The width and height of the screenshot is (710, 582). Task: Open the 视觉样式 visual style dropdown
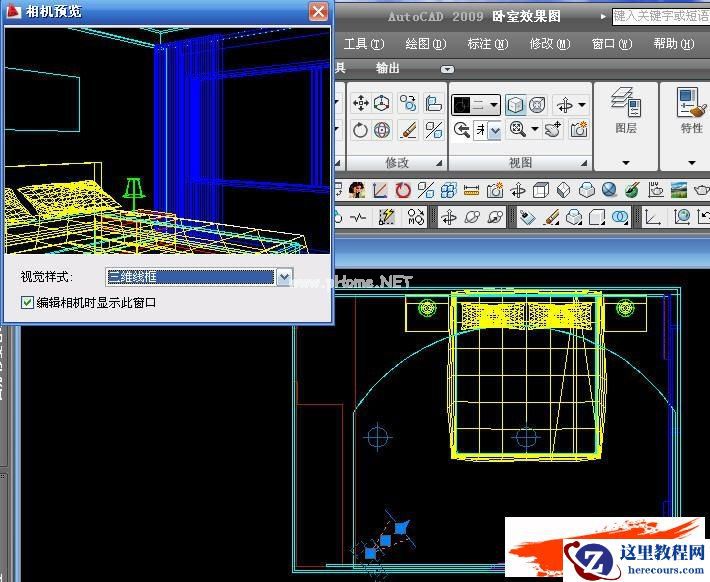coord(284,277)
